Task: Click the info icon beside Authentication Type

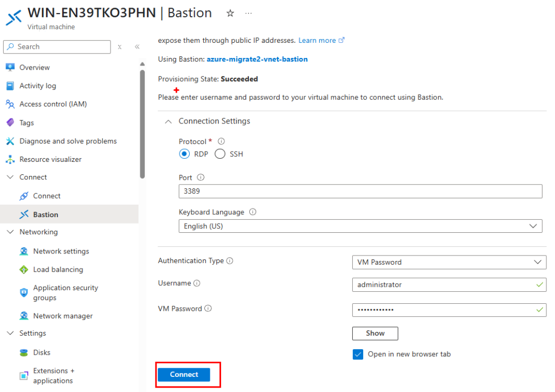Action: (x=230, y=261)
